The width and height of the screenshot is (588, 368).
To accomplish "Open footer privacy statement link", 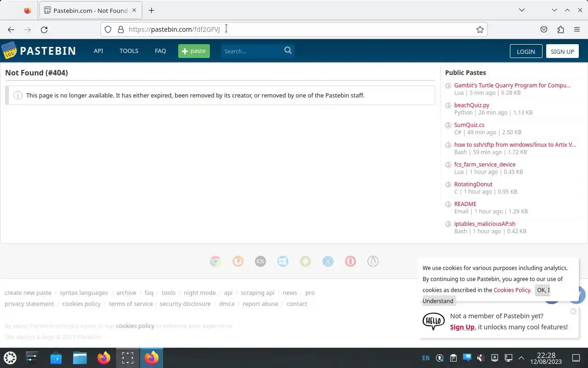I will [29, 304].
